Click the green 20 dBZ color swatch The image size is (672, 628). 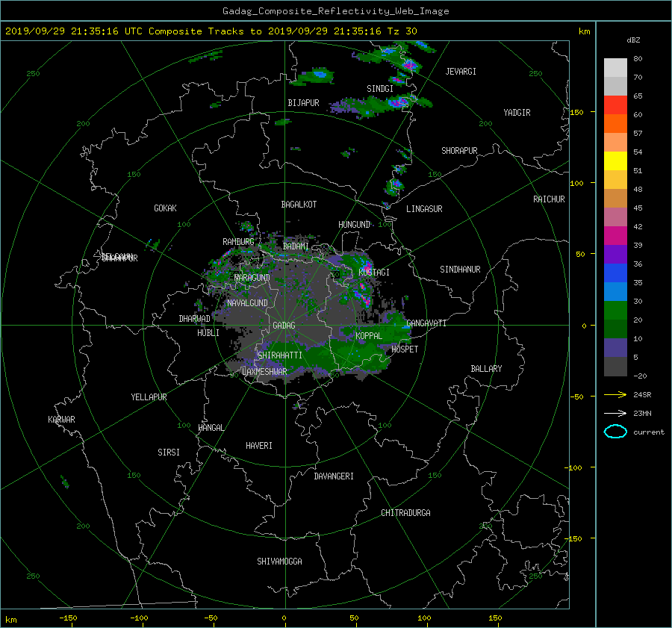(x=615, y=311)
